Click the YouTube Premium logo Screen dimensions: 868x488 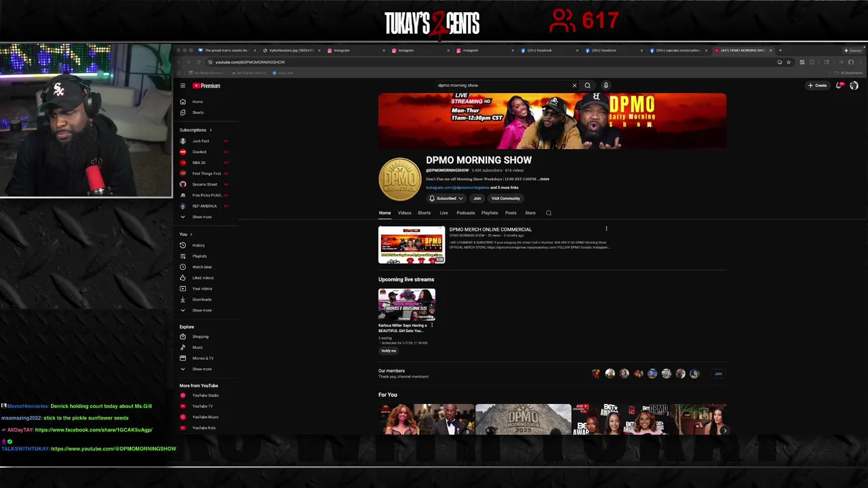pyautogui.click(x=207, y=85)
